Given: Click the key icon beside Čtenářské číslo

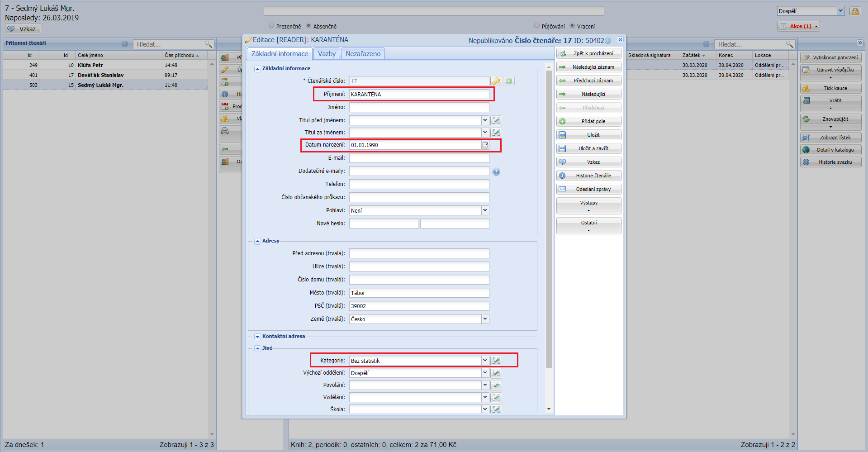Looking at the screenshot, I should point(496,81).
